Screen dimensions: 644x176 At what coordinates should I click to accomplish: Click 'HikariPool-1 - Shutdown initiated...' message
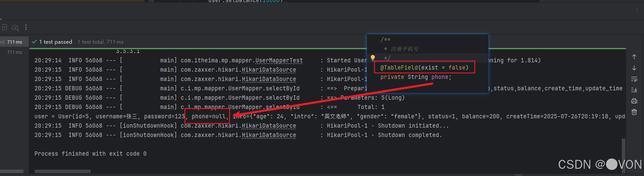(388, 126)
